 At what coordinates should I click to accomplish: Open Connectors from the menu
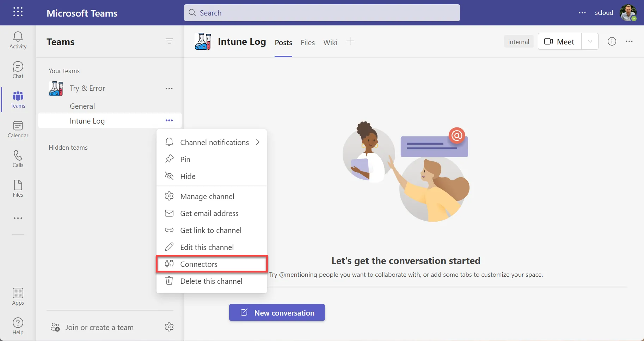tap(211, 264)
